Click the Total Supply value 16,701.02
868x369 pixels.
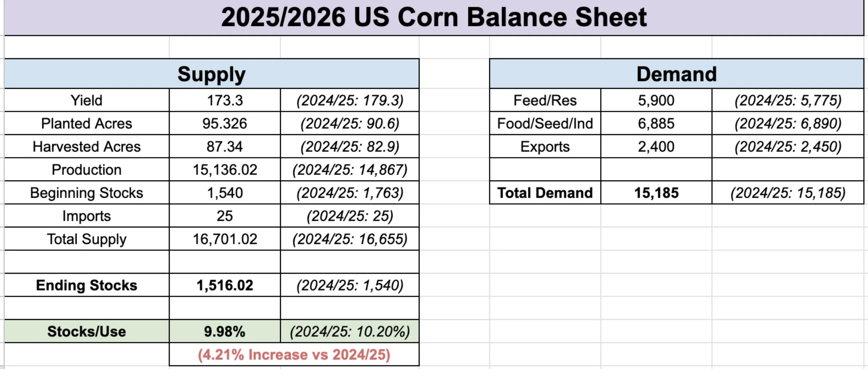225,239
